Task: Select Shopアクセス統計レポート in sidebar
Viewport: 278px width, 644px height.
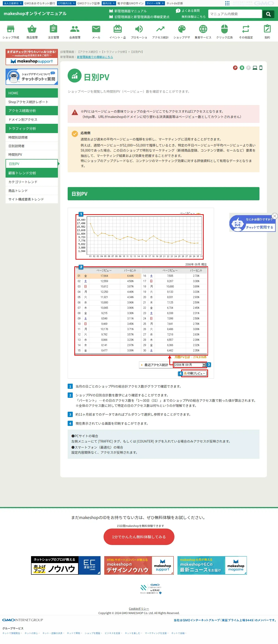Action: tap(32, 102)
